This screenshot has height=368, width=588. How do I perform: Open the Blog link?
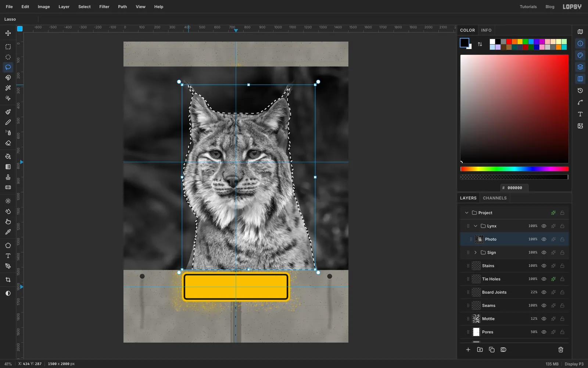coord(550,7)
